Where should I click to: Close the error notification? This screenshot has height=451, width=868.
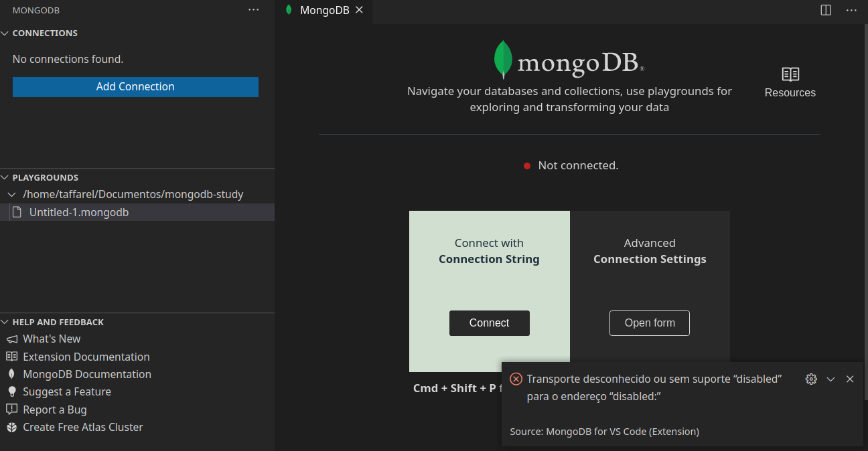[x=850, y=379]
